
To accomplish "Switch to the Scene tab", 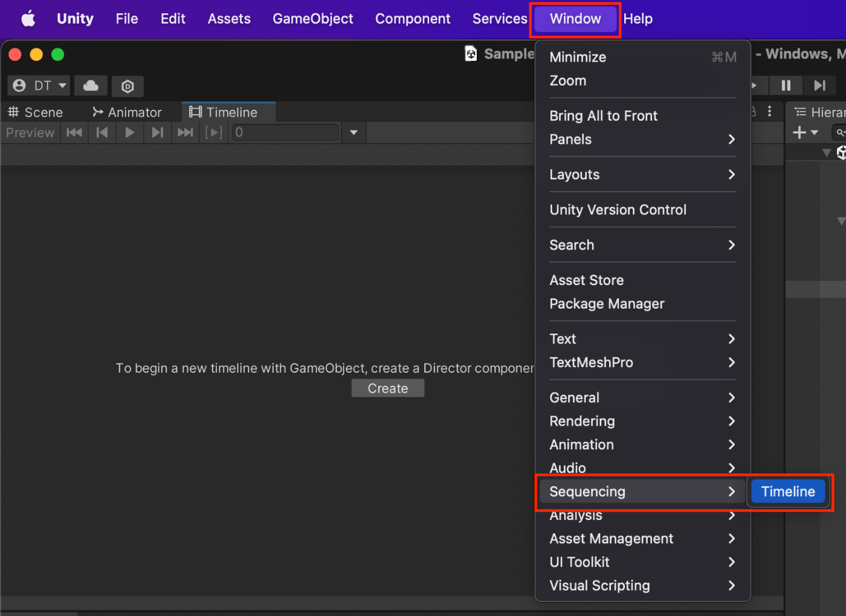I will pos(35,112).
